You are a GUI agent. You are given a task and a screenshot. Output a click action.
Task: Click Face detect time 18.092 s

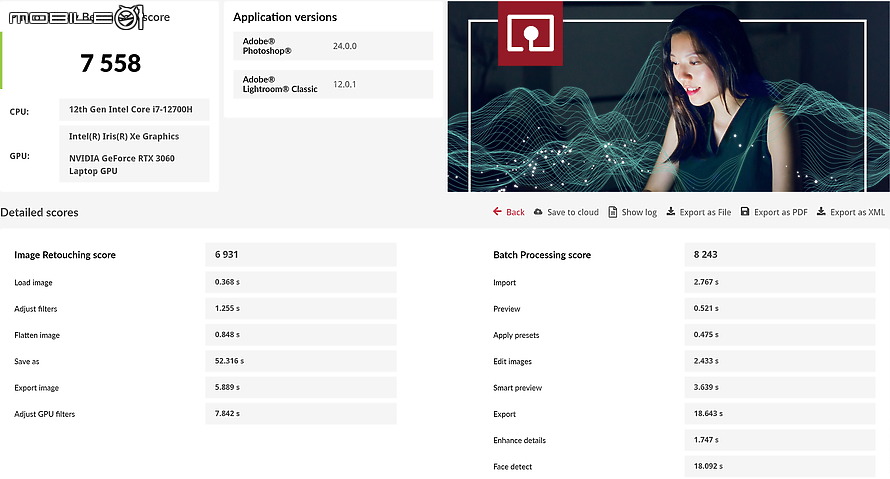pyautogui.click(x=780, y=466)
